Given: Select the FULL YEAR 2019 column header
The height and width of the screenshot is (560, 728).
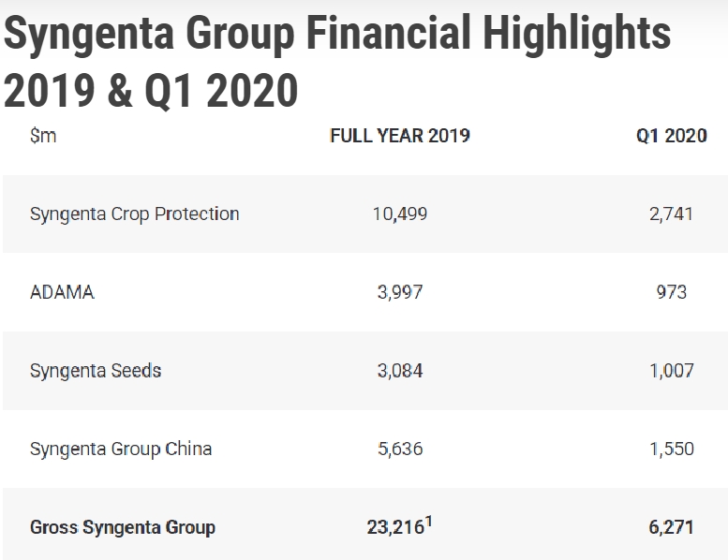Looking at the screenshot, I should point(400,136).
